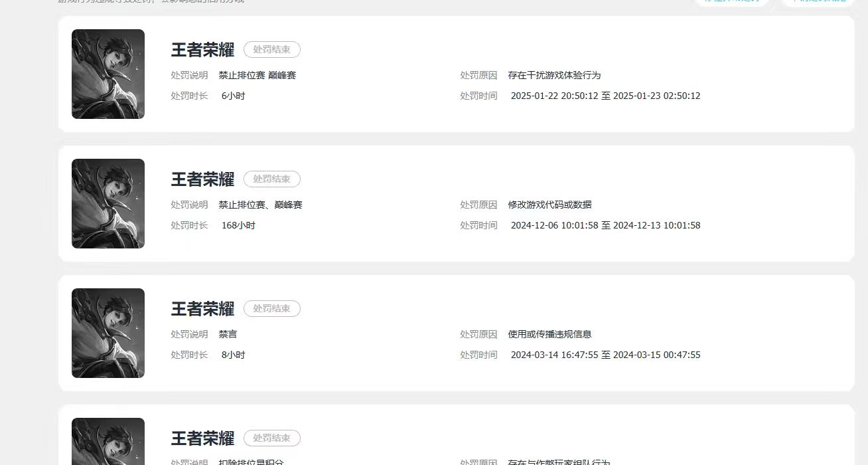Click 处罚结束 badge in the 168小时 penalty card
This screenshot has width=868, height=465.
coord(272,179)
